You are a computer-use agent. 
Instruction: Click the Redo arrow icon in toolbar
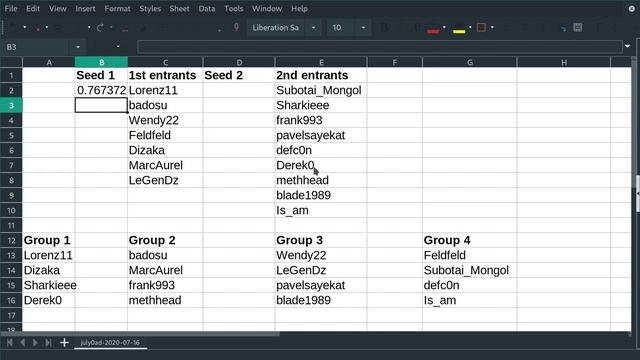pyautogui.click(x=100, y=28)
